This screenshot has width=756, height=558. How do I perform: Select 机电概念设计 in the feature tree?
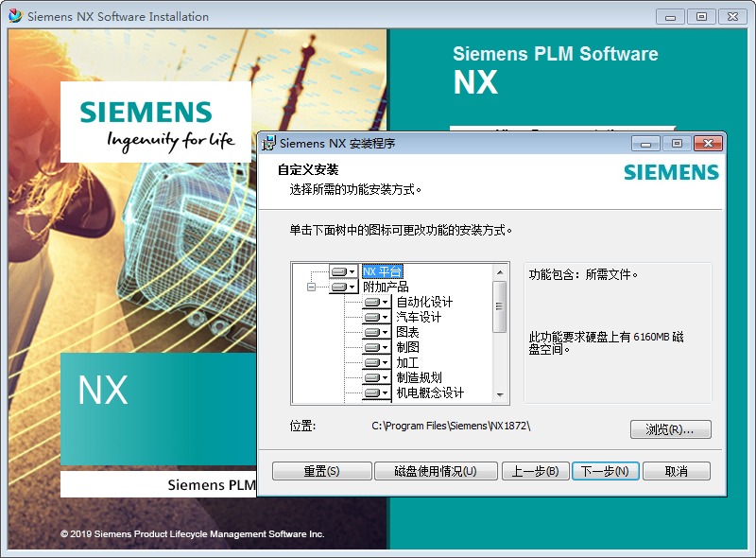point(430,392)
